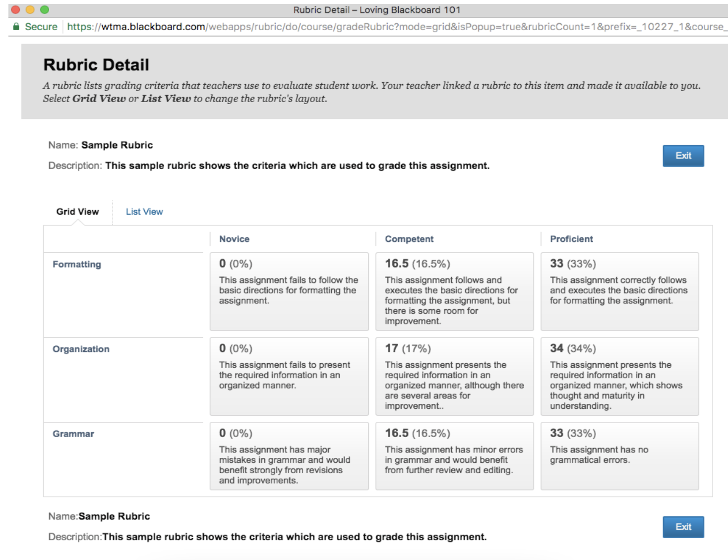Click the Formatting criterion row header
The width and height of the screenshot is (728, 560).
[77, 264]
